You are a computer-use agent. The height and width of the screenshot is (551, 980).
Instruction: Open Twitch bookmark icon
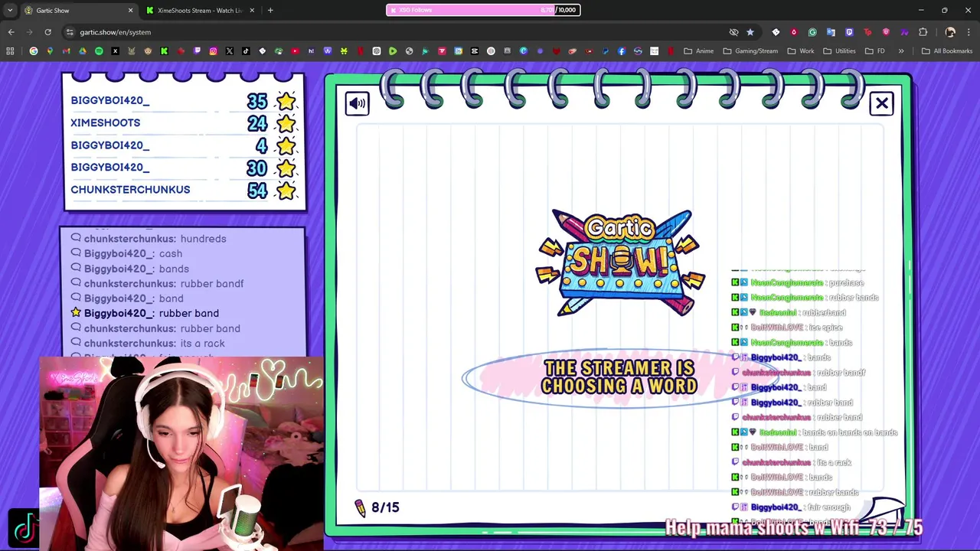coord(197,51)
